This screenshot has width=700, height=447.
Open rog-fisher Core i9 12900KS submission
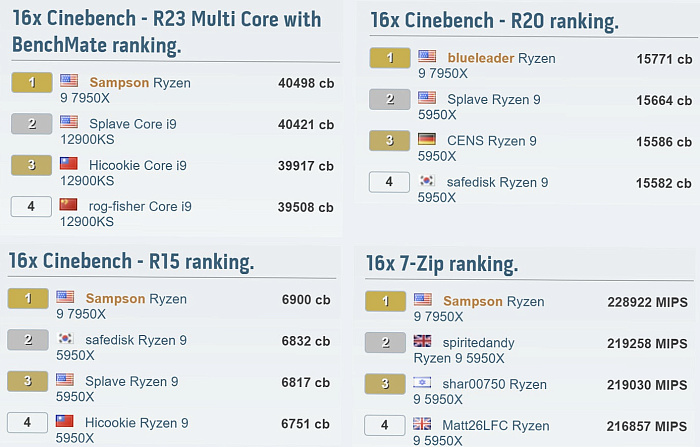click(x=125, y=214)
